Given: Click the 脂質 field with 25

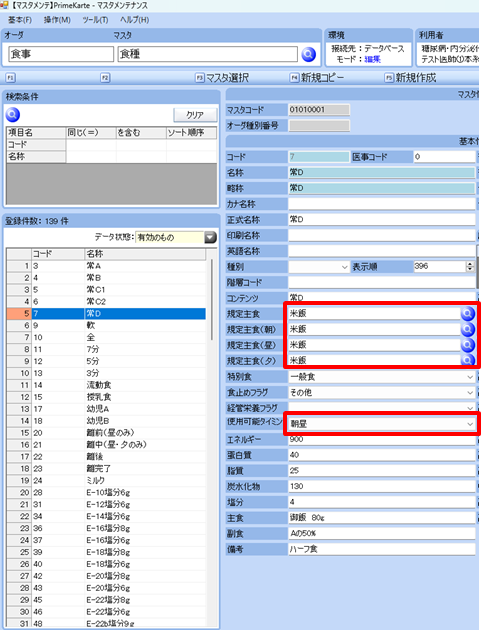Looking at the screenshot, I should [382, 471].
